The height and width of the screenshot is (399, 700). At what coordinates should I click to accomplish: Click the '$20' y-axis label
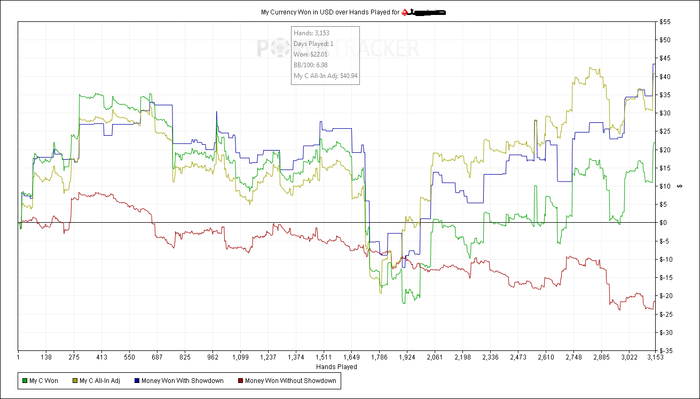pyautogui.click(x=664, y=150)
